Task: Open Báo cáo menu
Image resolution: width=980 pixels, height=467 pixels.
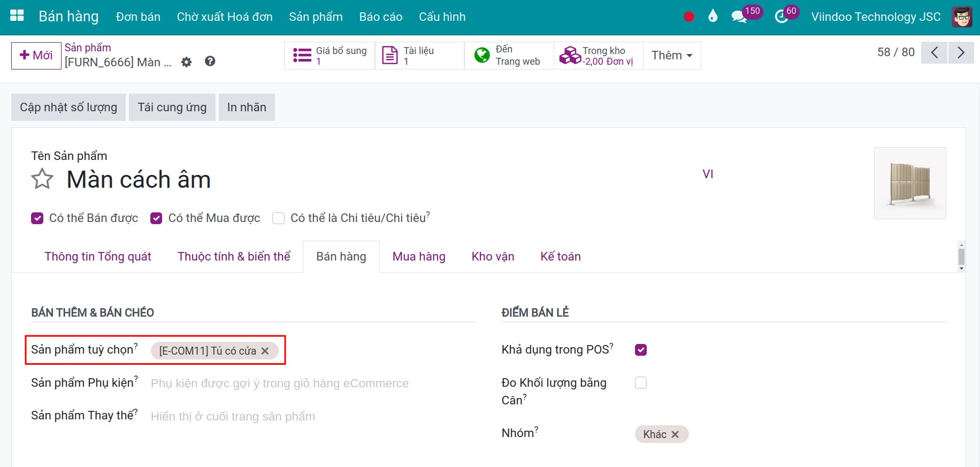Action: click(x=381, y=17)
